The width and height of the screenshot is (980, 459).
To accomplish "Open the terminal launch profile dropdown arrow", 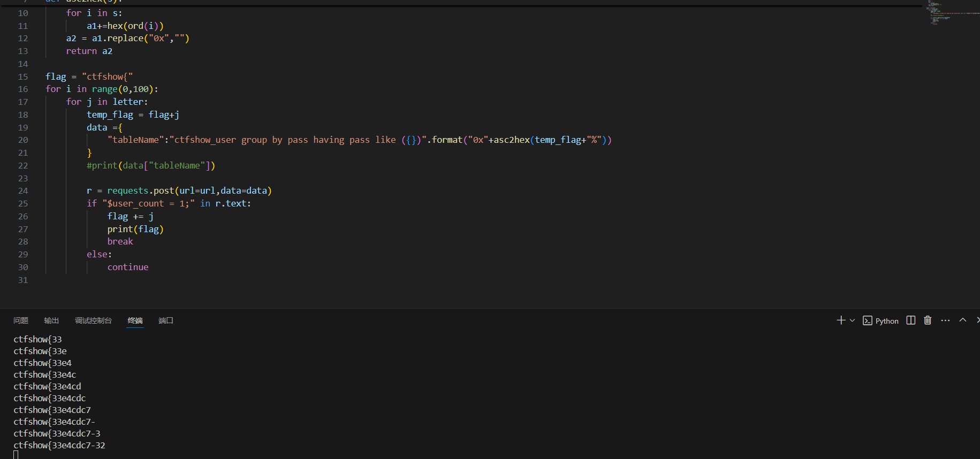I will (x=852, y=320).
